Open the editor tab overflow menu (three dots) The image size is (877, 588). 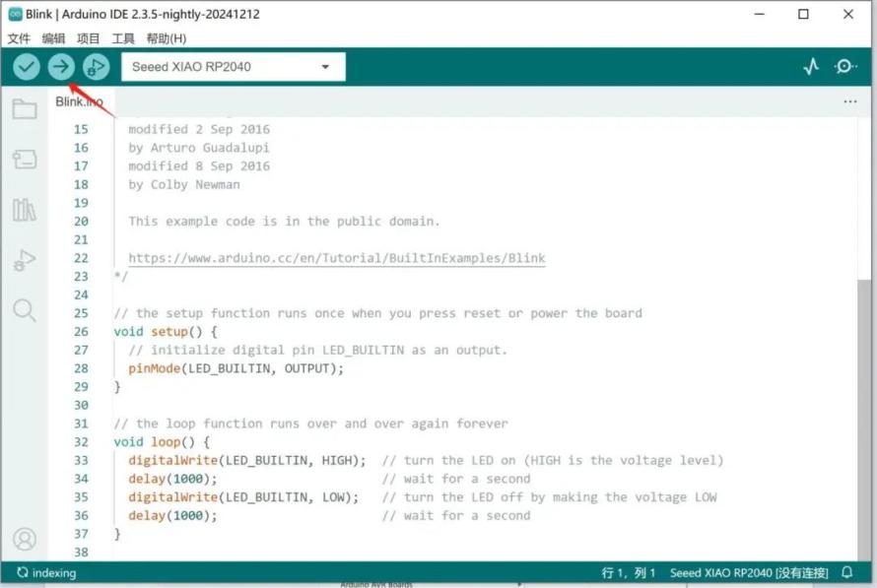pyautogui.click(x=850, y=101)
